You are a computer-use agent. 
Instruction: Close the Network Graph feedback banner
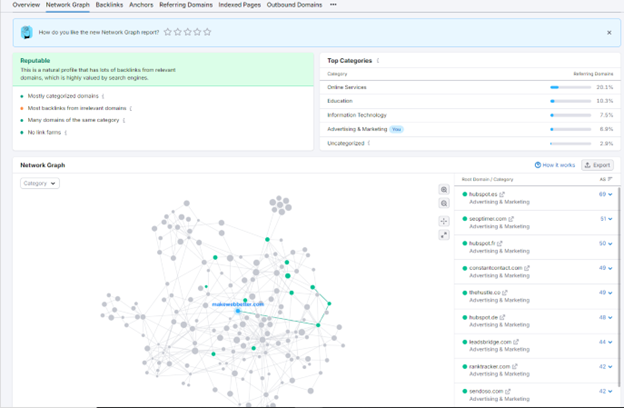[609, 33]
